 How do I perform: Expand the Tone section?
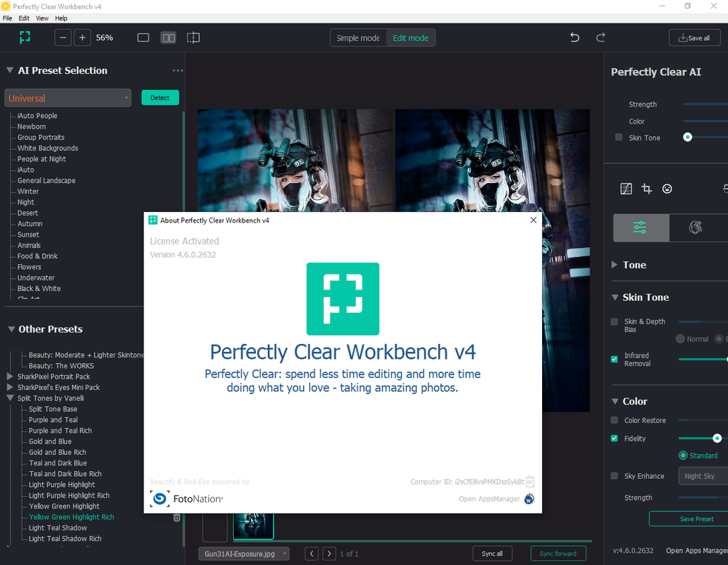coord(614,265)
